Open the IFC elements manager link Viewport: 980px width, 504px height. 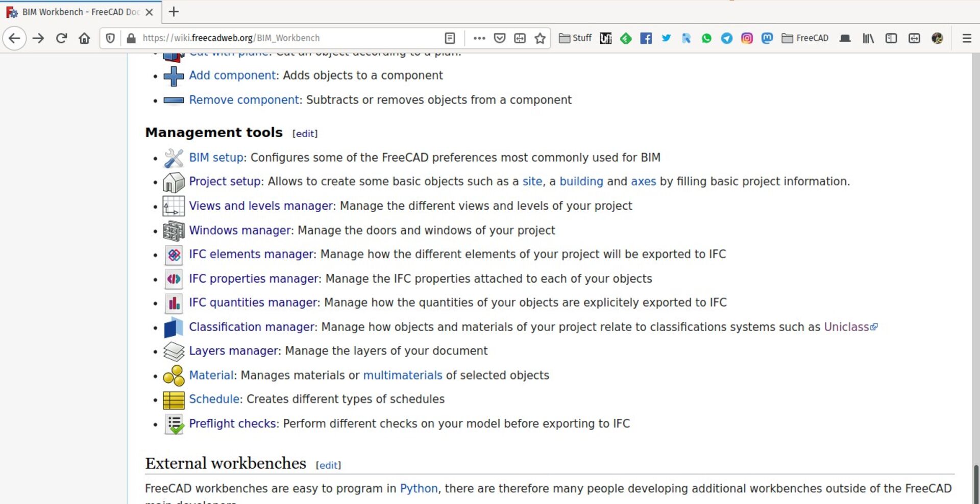[251, 255]
